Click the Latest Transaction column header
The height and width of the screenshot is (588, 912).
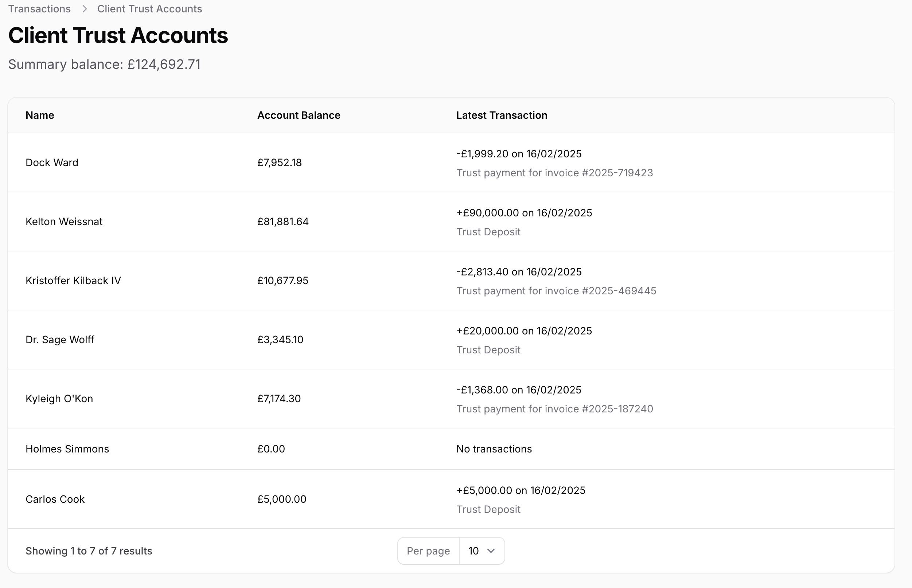point(502,115)
